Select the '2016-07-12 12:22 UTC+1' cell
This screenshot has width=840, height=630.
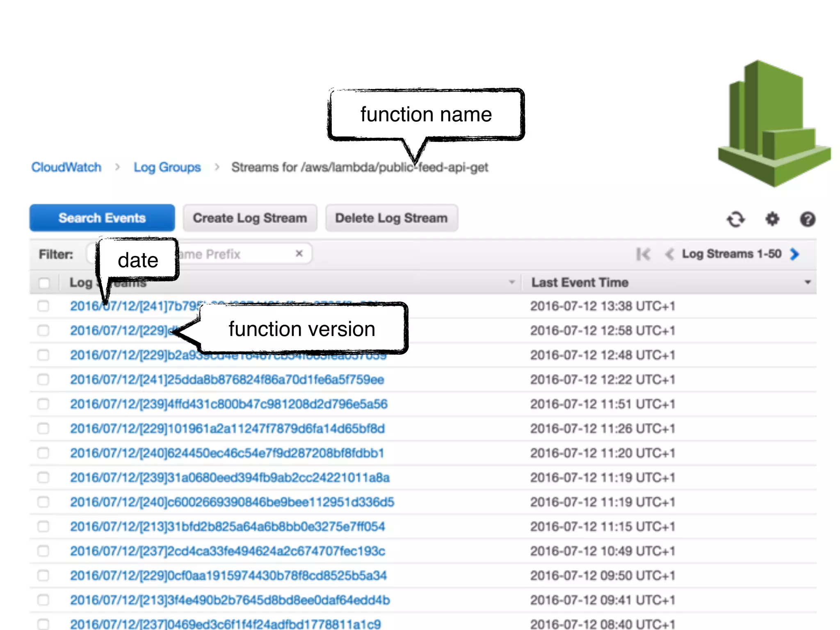(603, 379)
